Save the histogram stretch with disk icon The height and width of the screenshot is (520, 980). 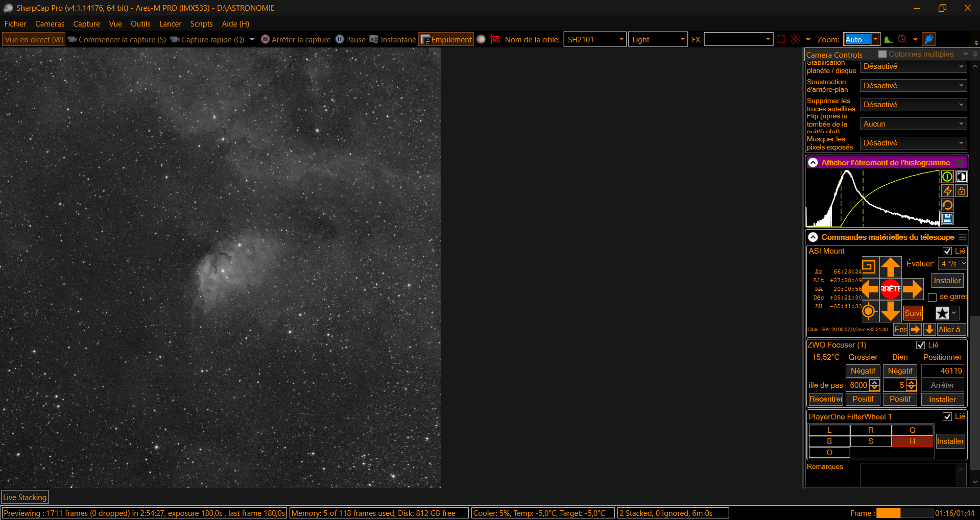point(947,219)
